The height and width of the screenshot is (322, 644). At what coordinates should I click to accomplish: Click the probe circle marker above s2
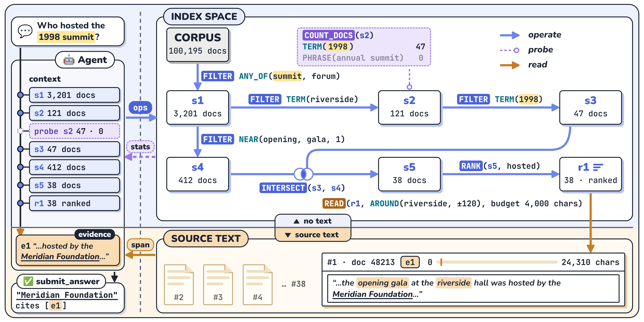pyautogui.click(x=409, y=87)
